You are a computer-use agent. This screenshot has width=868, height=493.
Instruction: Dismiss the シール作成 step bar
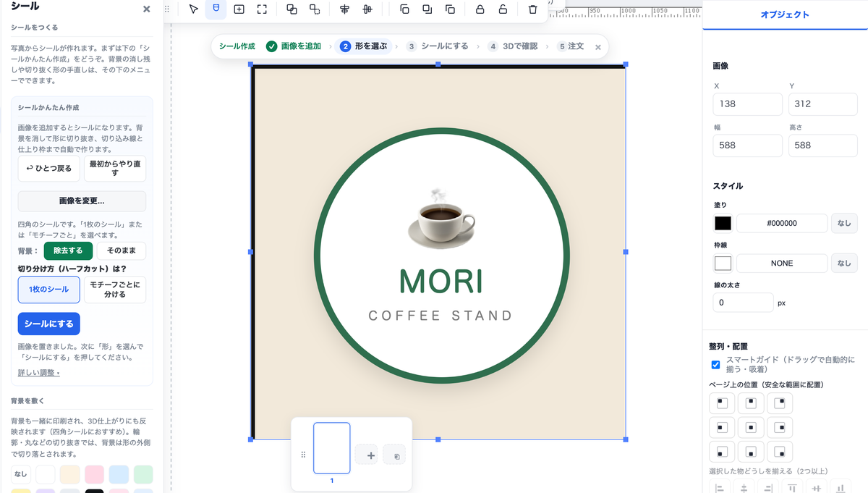[x=598, y=47]
